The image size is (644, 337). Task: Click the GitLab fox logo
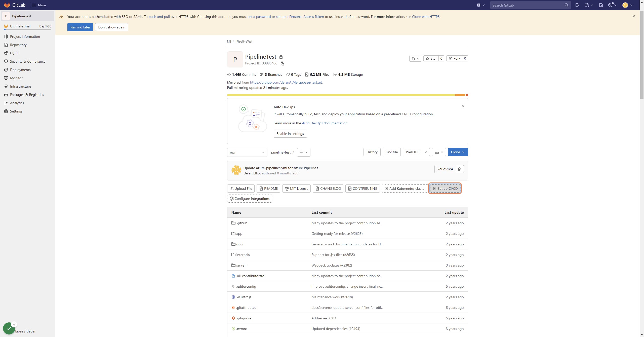coord(7,5)
